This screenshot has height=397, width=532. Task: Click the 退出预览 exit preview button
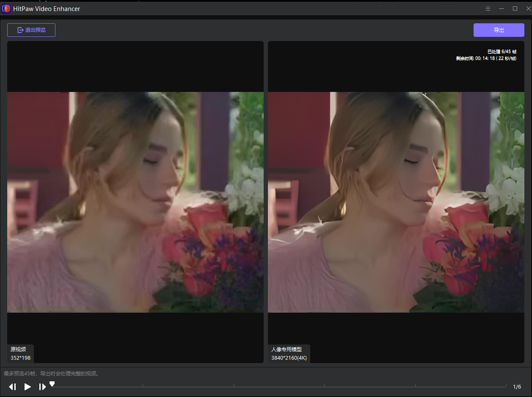[31, 30]
